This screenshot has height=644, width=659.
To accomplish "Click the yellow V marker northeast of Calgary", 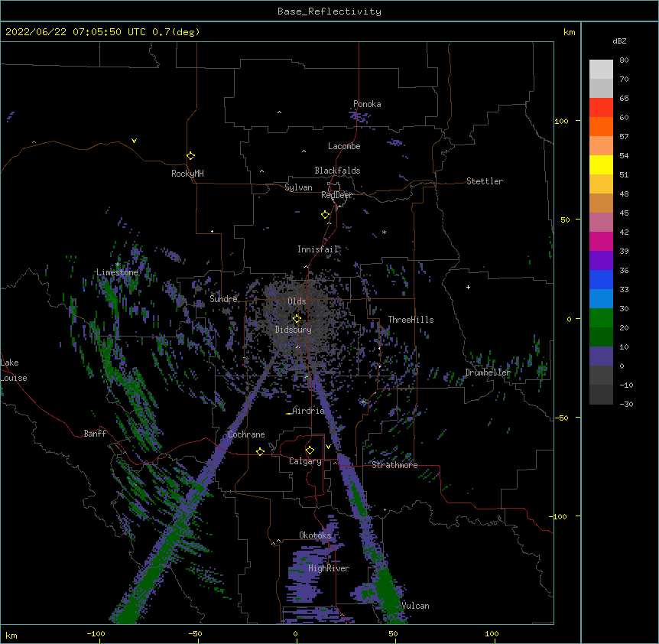I will 328,447.
